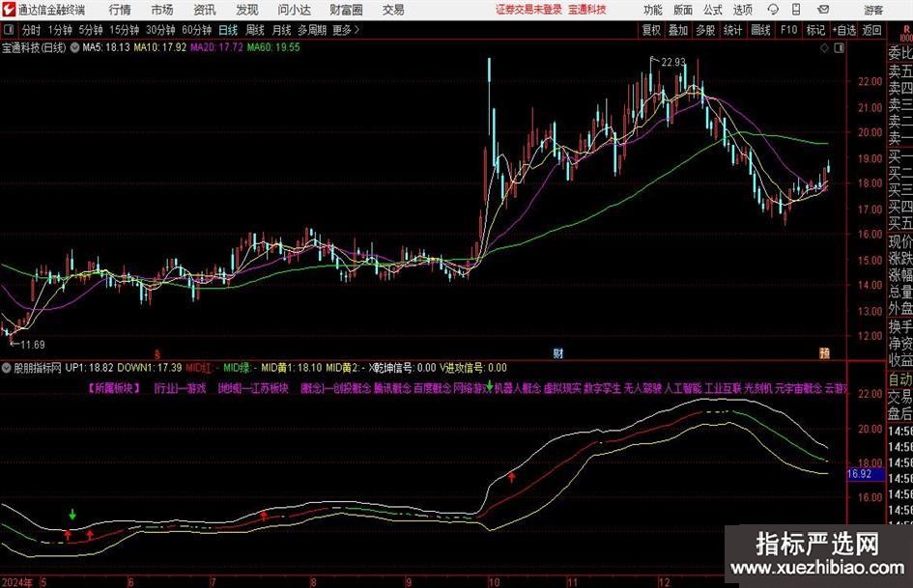Open the 画线 drawing tools
The image size is (913, 588).
click(x=760, y=30)
